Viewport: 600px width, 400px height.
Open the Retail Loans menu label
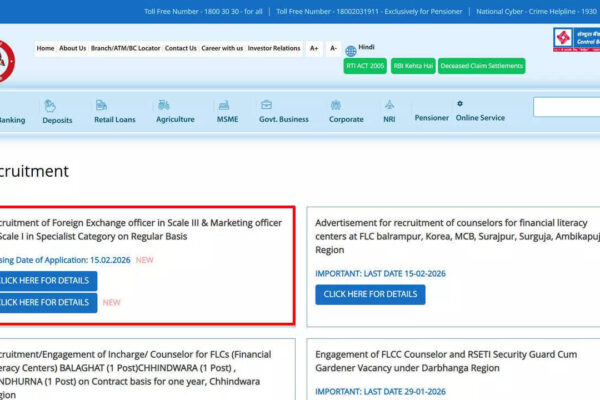115,119
